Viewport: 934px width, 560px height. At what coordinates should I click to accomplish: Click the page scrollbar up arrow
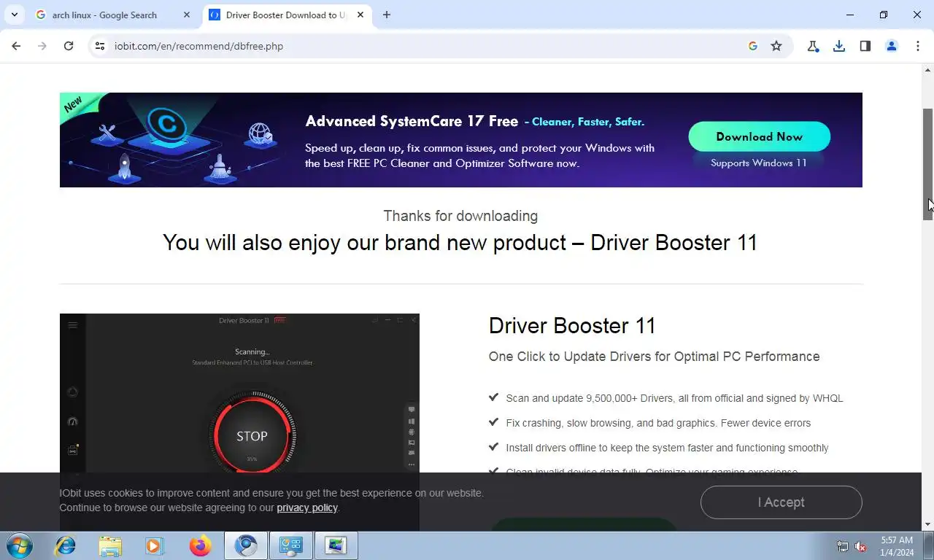click(928, 70)
